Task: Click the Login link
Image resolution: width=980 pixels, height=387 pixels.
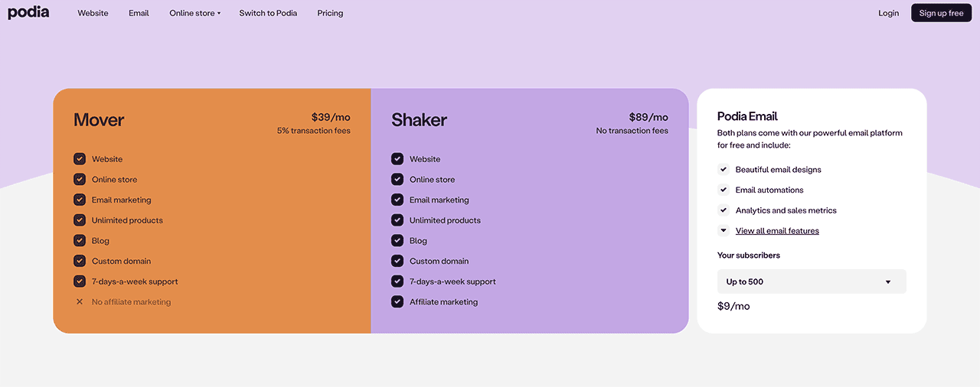Action: (x=888, y=13)
